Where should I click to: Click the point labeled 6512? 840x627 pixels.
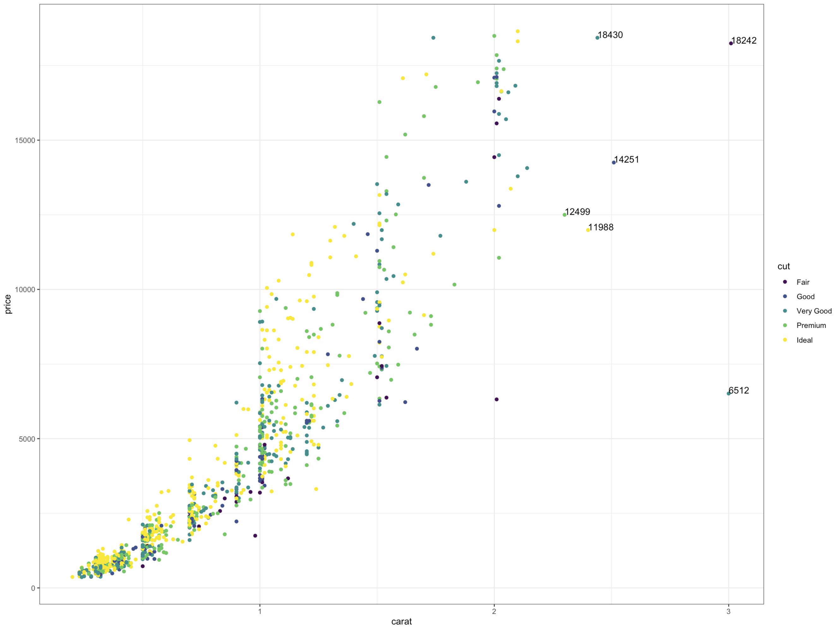tap(729, 394)
